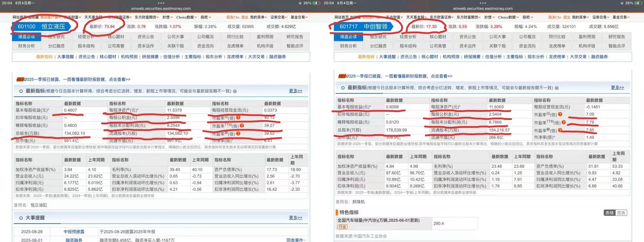This screenshot has width=644, height=242.
Task: Click help icon beside 市盈率TTM on 中创智领 page
Action: pyautogui.click(x=564, y=122)
